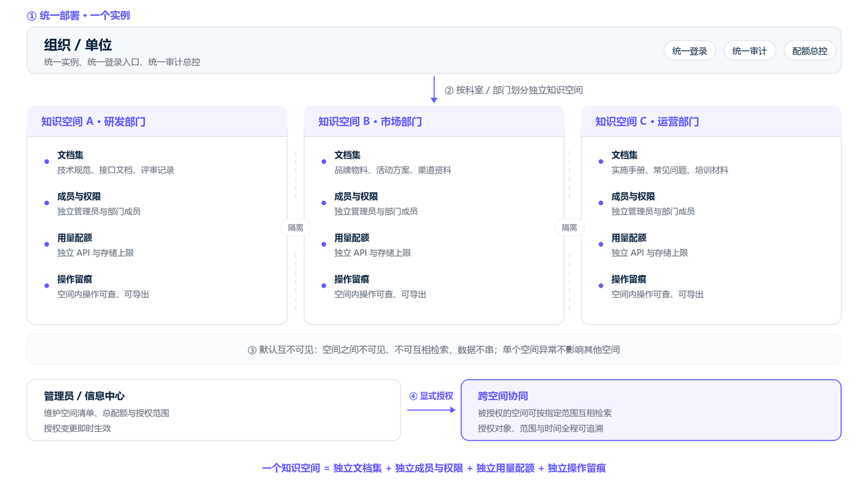Select 操作留痕 in 知识空间 A
Viewport: 868px width, 494px height.
point(75,279)
